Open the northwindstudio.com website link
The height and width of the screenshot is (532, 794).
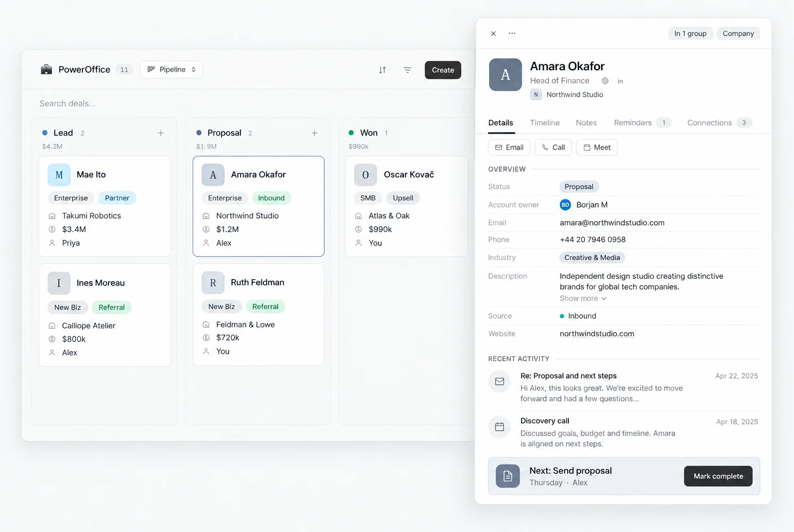click(x=597, y=334)
